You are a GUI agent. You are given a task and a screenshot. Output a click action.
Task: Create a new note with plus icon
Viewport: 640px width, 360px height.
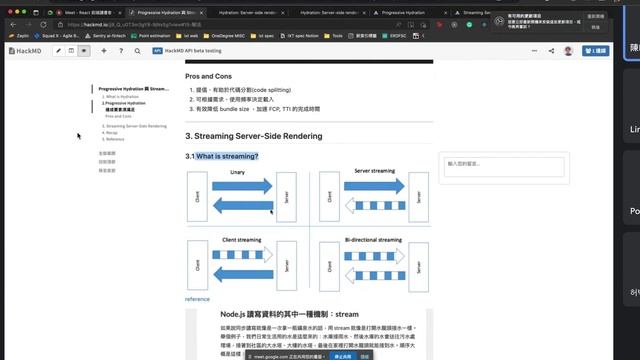click(x=104, y=51)
